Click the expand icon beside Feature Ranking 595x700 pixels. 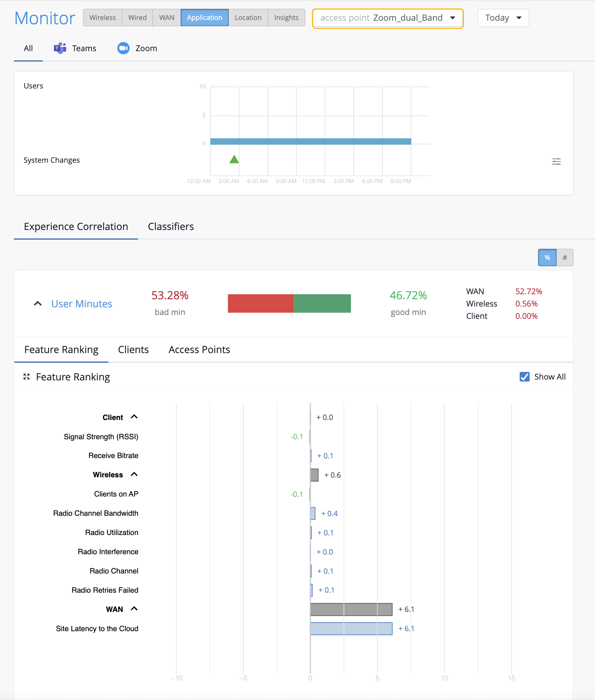[x=27, y=377]
